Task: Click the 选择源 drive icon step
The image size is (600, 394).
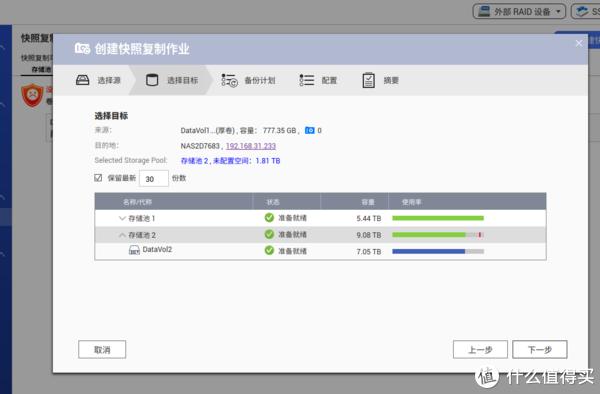Action: 83,80
